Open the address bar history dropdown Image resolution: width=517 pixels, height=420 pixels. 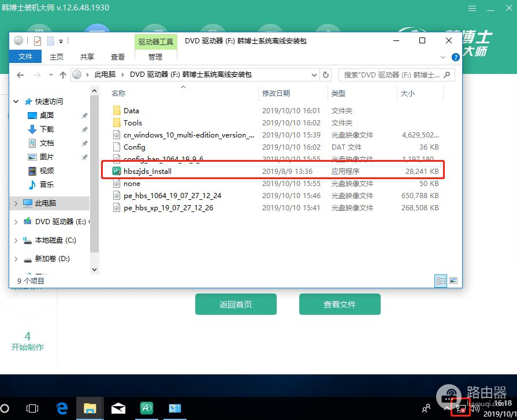coord(314,75)
